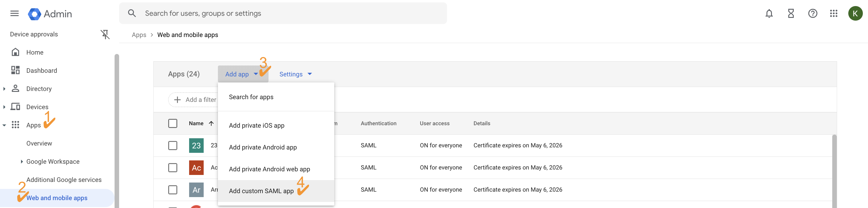Expand the Directory sidebar section
This screenshot has height=208, width=868.
coord(4,89)
